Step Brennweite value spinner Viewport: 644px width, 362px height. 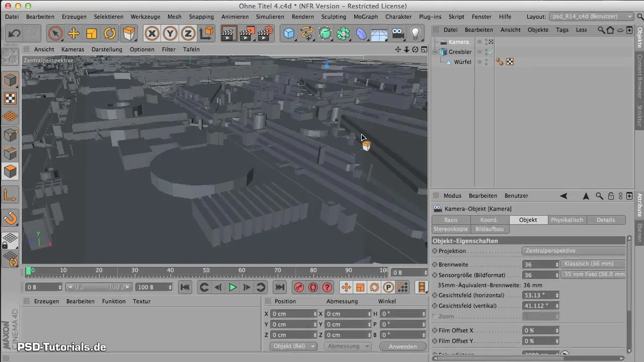tap(556, 264)
